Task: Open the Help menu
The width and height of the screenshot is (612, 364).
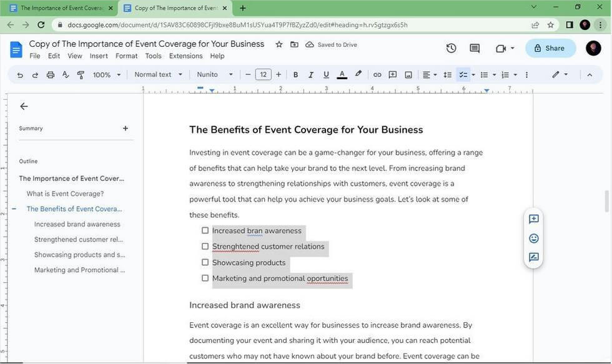Action: click(217, 56)
